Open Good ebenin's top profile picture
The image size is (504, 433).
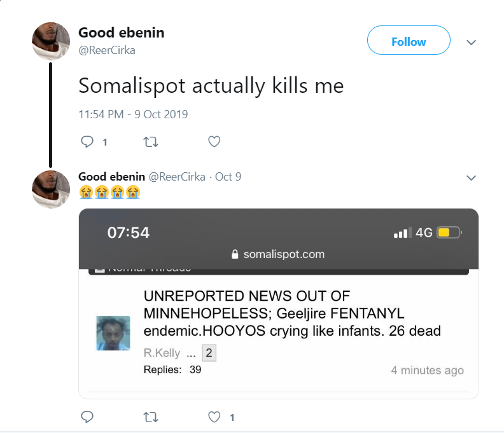tap(51, 41)
